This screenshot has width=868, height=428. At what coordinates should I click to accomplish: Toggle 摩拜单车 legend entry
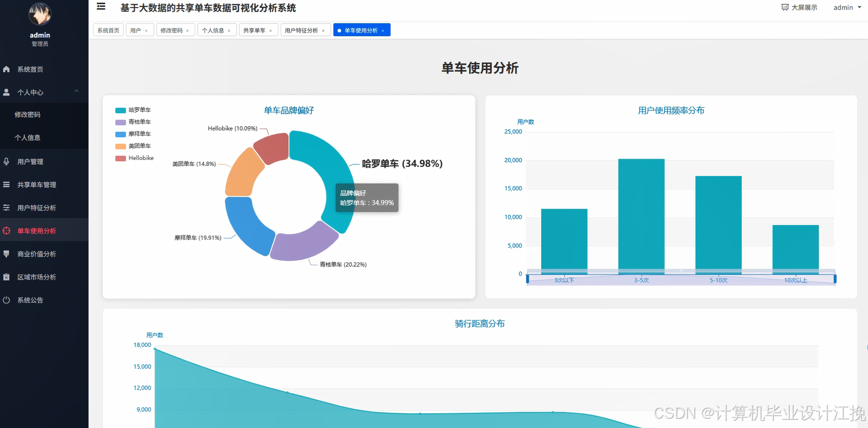pyautogui.click(x=133, y=134)
